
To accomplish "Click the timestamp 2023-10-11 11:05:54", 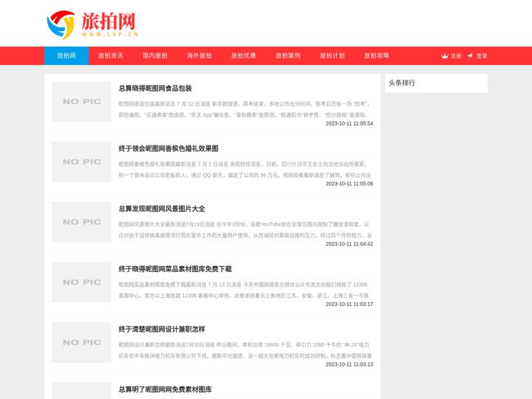I will 349,123.
